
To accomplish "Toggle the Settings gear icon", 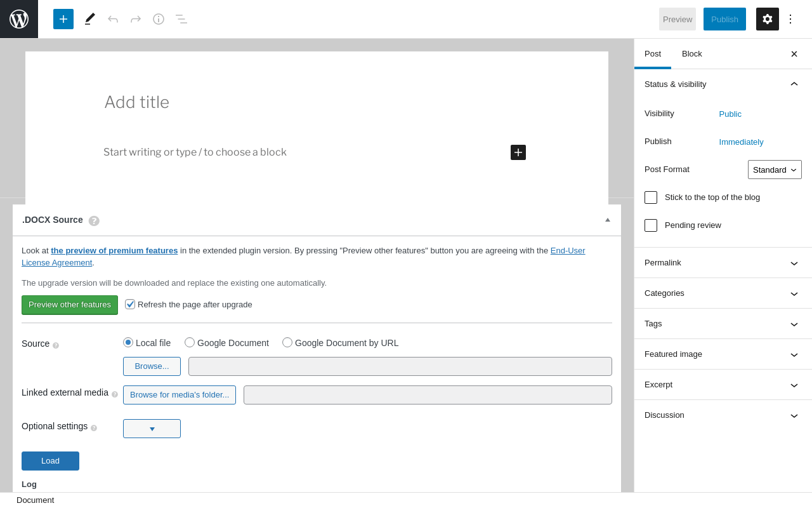I will coord(768,19).
